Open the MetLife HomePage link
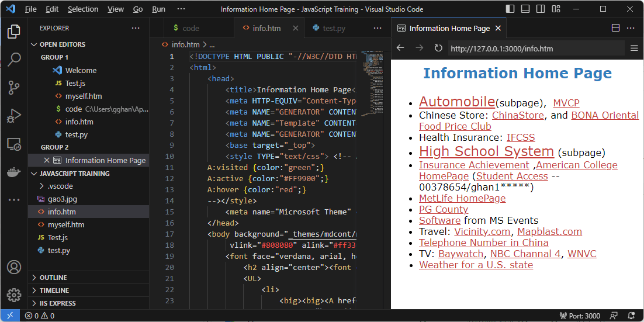The width and height of the screenshot is (644, 322). coord(462,198)
